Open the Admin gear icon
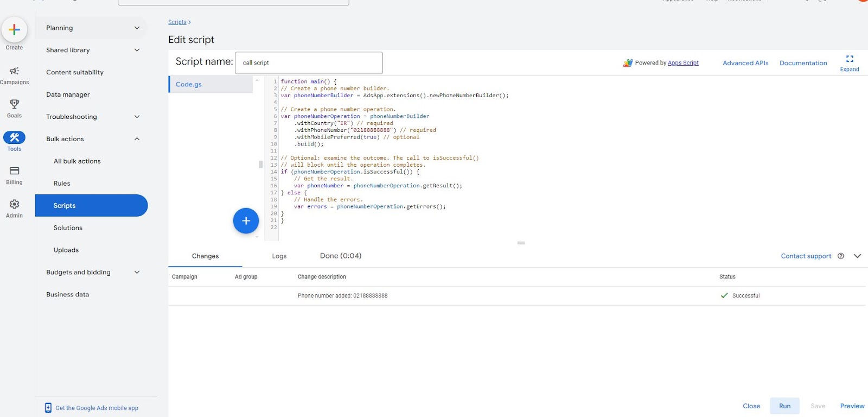Viewport: 868px width, 417px height. 14,204
